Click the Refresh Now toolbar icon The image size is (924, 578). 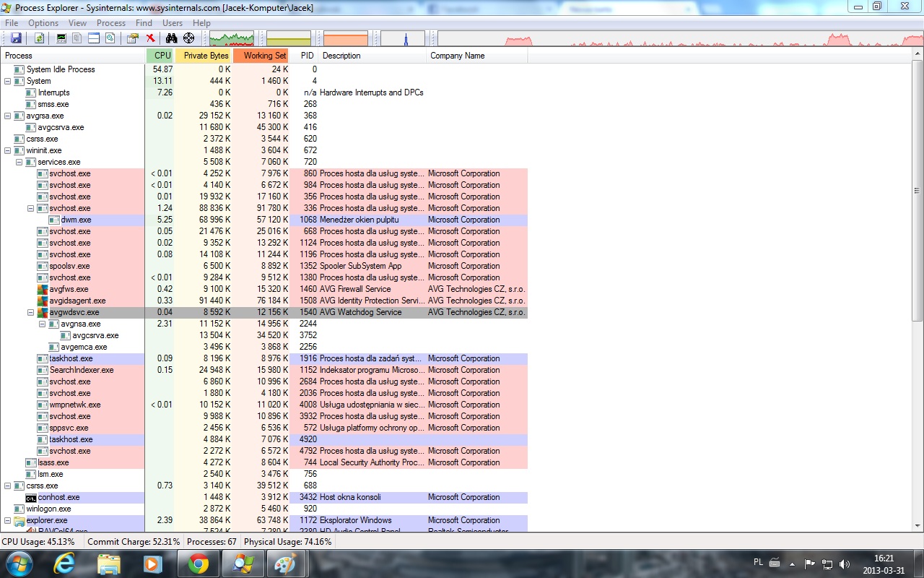click(40, 38)
